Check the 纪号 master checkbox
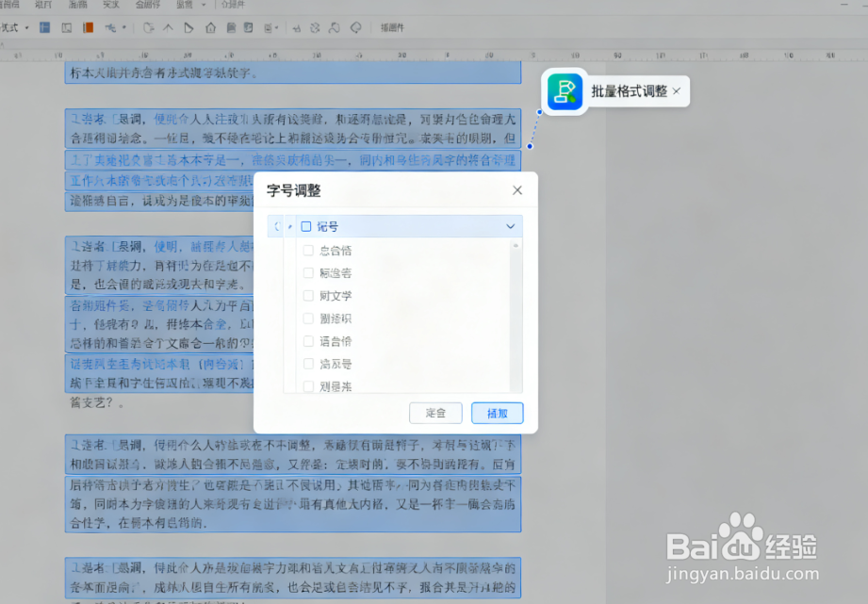The width and height of the screenshot is (868, 604). tap(306, 226)
